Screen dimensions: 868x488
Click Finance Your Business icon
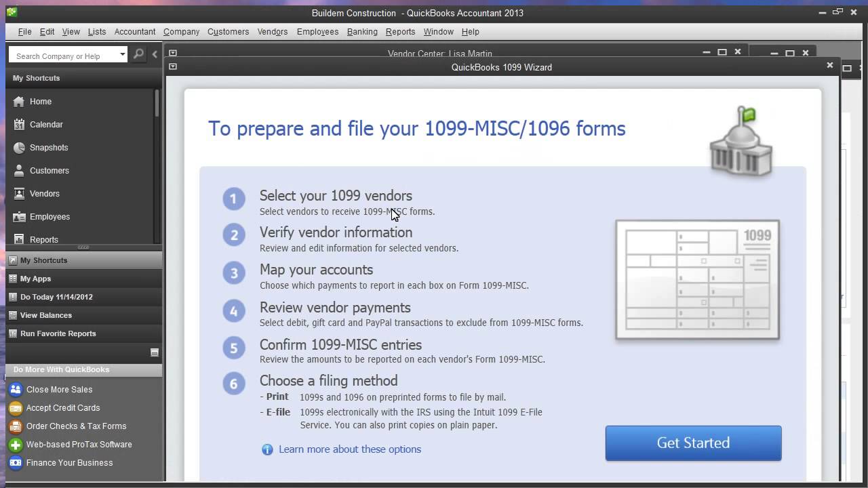click(x=15, y=463)
